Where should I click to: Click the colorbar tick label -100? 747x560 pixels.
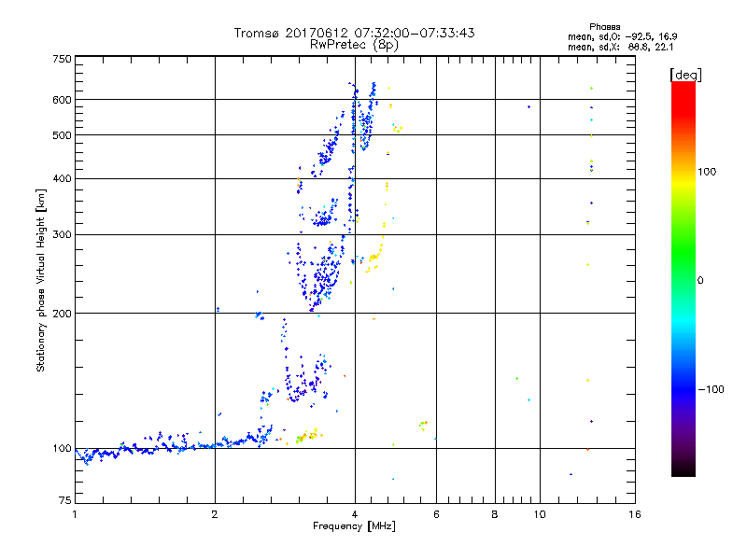point(714,389)
